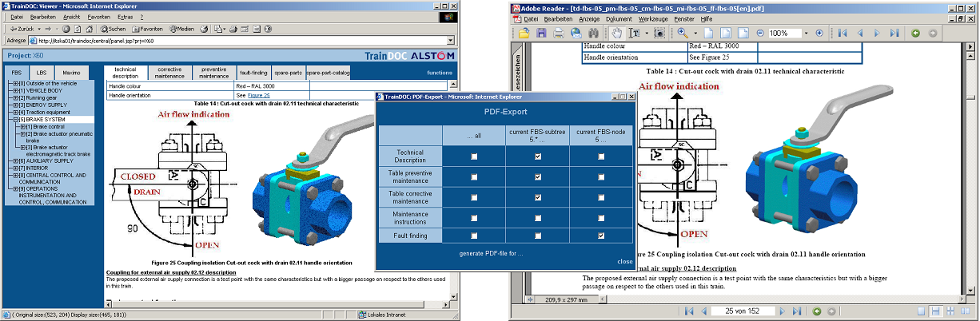Viewport: 980px width, 321px height.
Task: Click Adobe Reader binoculars Search icon
Action: click(x=594, y=33)
